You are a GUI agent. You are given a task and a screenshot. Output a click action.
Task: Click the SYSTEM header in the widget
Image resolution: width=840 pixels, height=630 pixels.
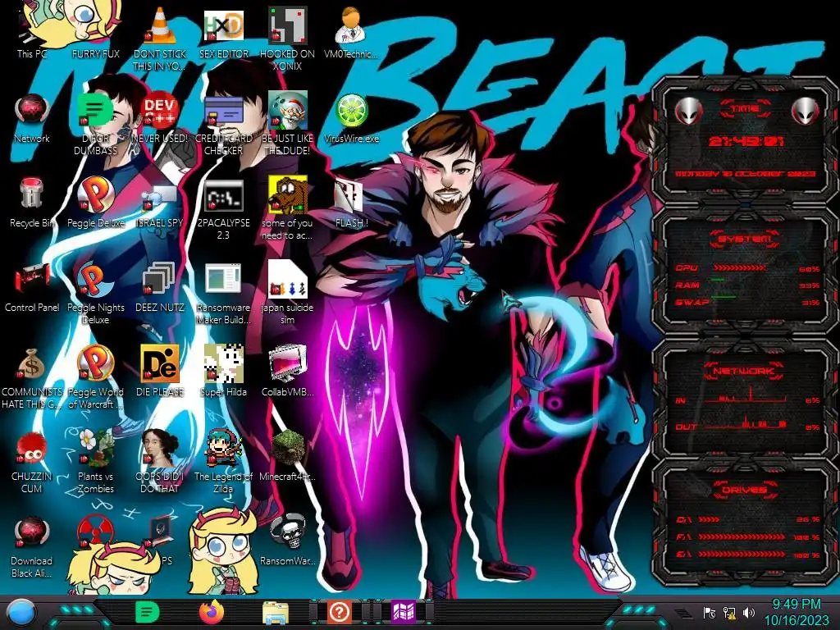(745, 239)
